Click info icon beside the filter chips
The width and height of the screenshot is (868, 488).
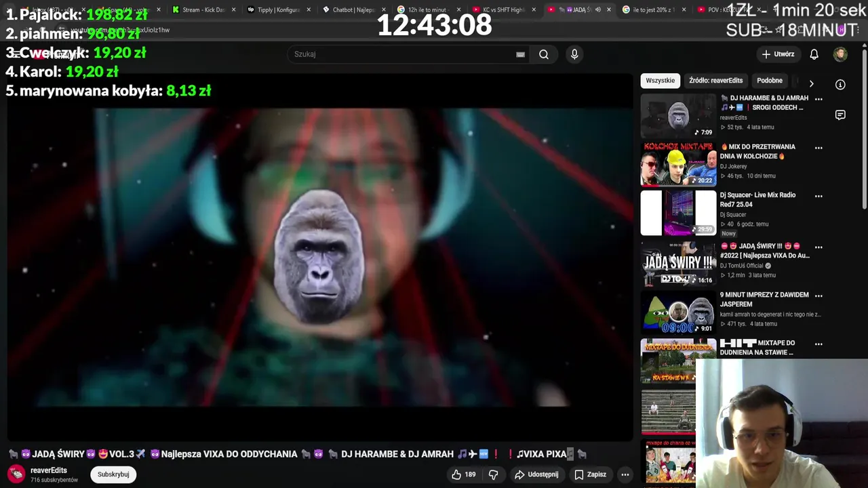pyautogui.click(x=840, y=85)
